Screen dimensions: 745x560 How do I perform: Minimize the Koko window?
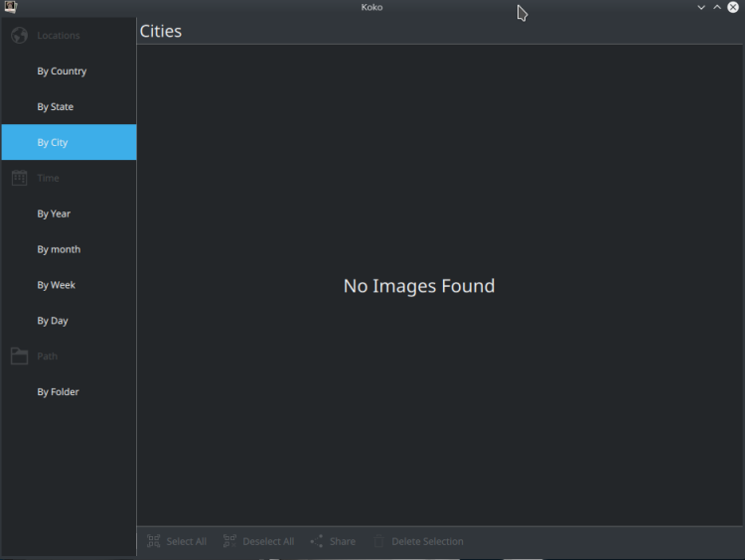(701, 7)
